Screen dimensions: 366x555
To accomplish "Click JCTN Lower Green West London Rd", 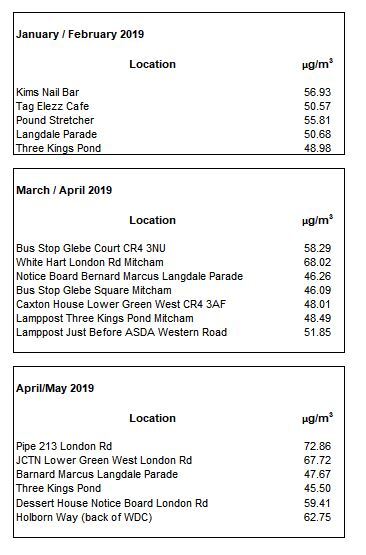I will (x=104, y=460).
